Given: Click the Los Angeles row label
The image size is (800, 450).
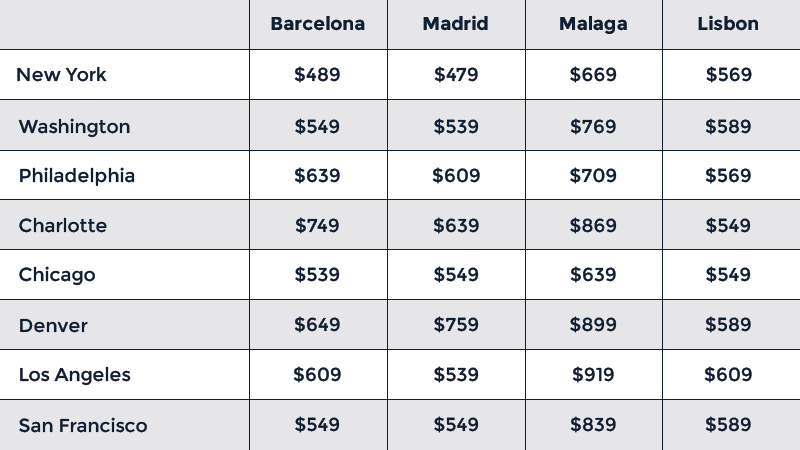Looking at the screenshot, I should click(x=75, y=375).
